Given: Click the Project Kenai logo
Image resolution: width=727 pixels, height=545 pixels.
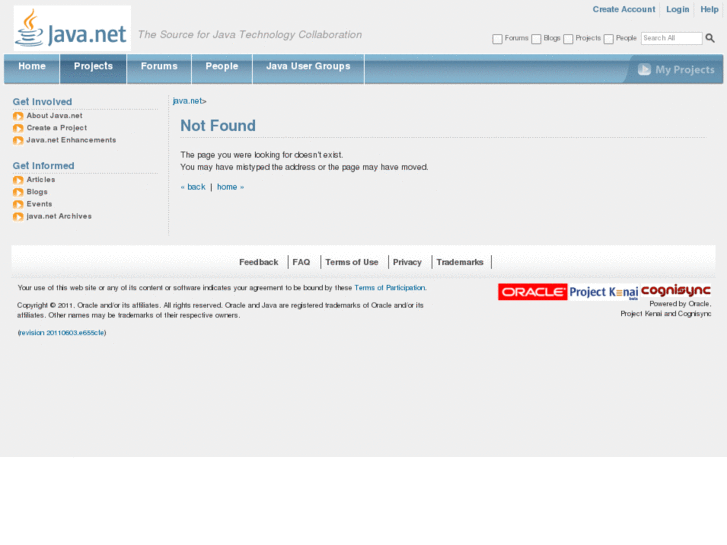Looking at the screenshot, I should (x=604, y=292).
